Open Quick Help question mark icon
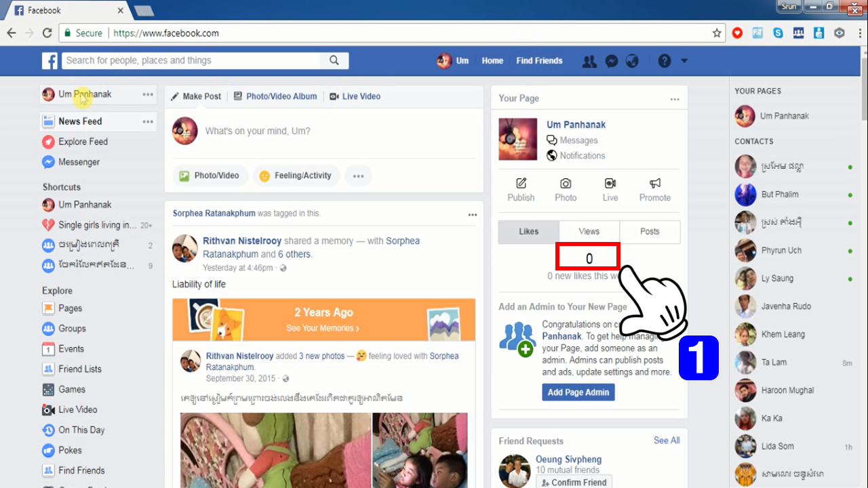The height and width of the screenshot is (488, 868). pyautogui.click(x=665, y=61)
